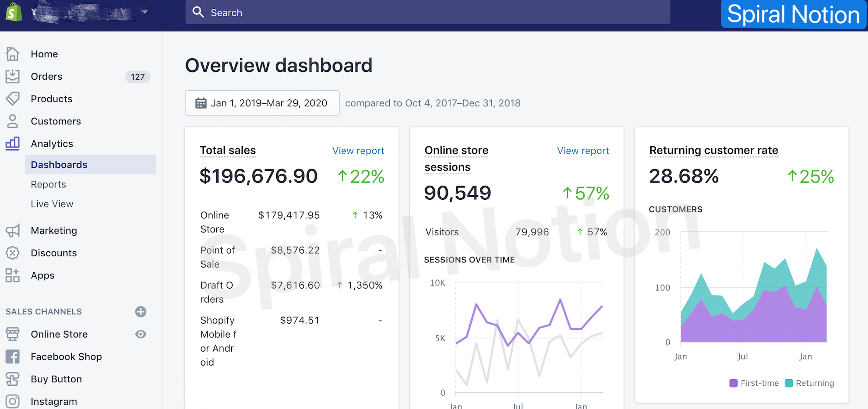Click the Returning teal legend swatch
The width and height of the screenshot is (868, 409).
pos(789,383)
